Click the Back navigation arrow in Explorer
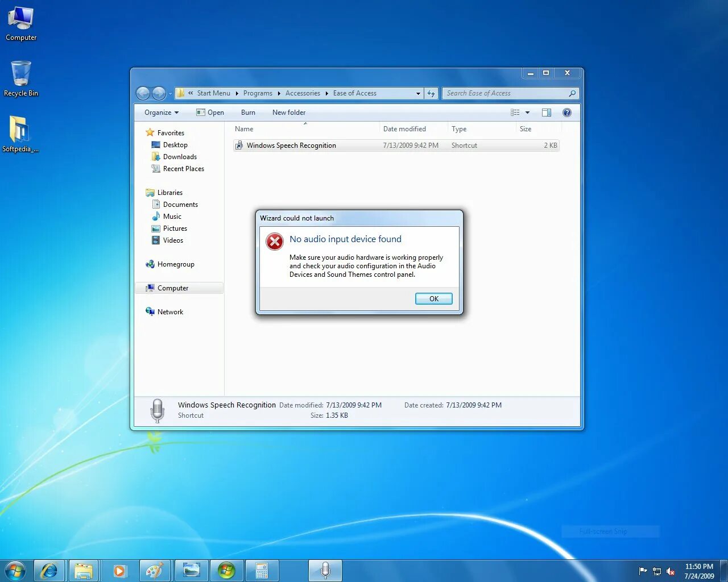This screenshot has height=582, width=728. click(x=143, y=93)
